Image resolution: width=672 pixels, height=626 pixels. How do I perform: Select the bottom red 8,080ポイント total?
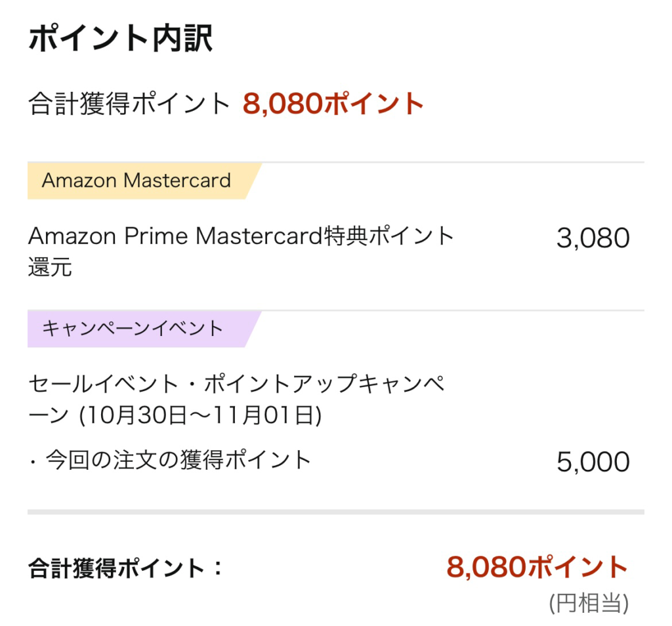click(x=537, y=567)
